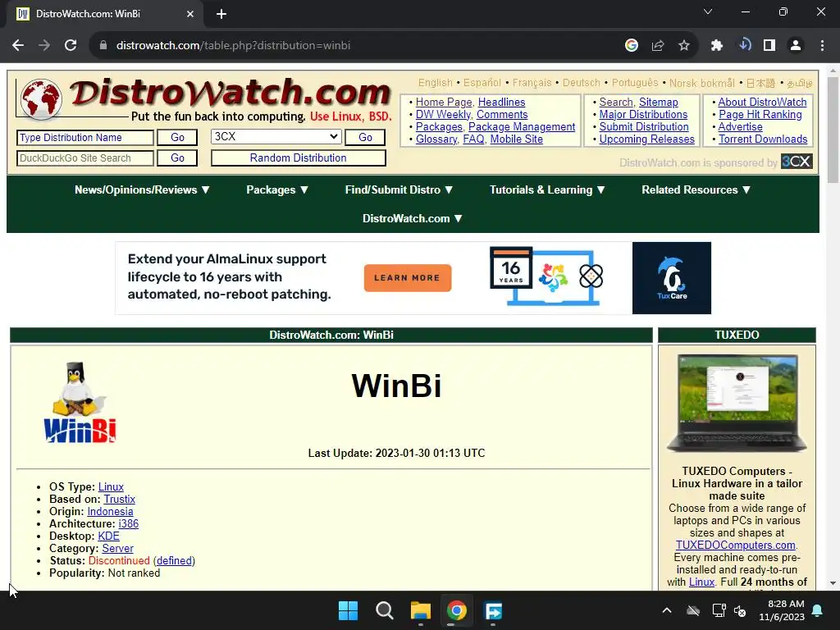Open volume muted icon in tray

[x=741, y=610]
